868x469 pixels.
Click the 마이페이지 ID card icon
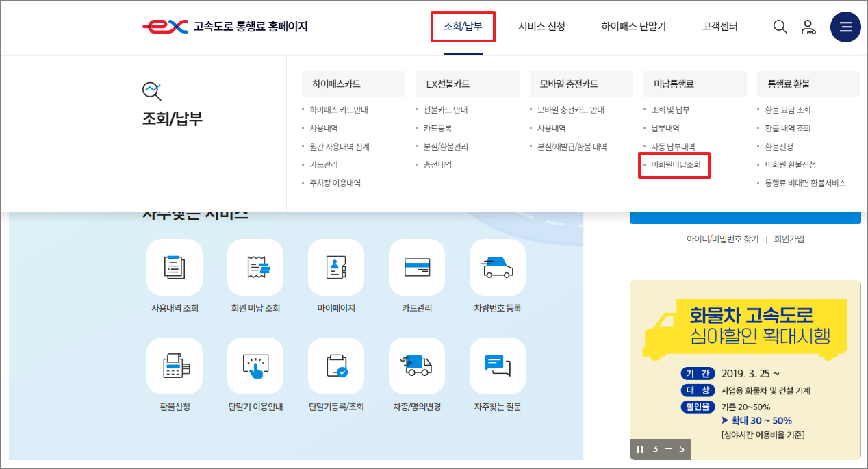[x=335, y=267]
